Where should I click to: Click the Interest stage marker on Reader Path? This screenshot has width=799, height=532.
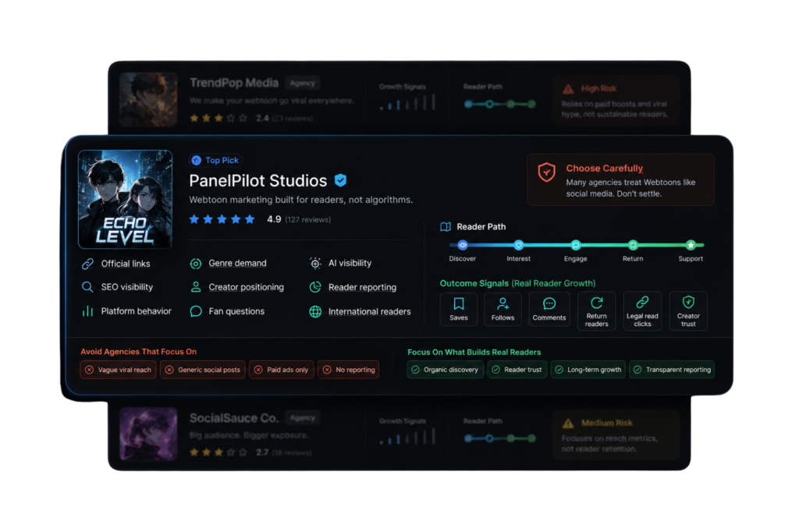pyautogui.click(x=518, y=245)
